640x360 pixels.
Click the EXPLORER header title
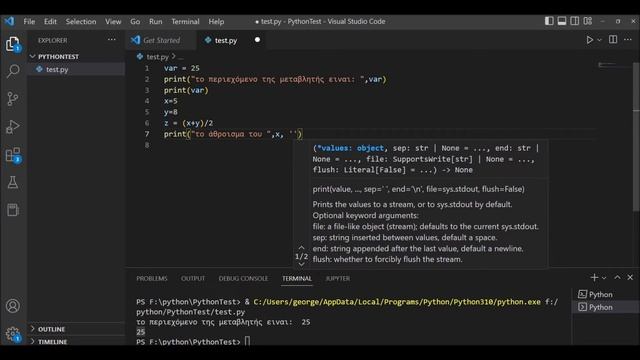point(53,40)
